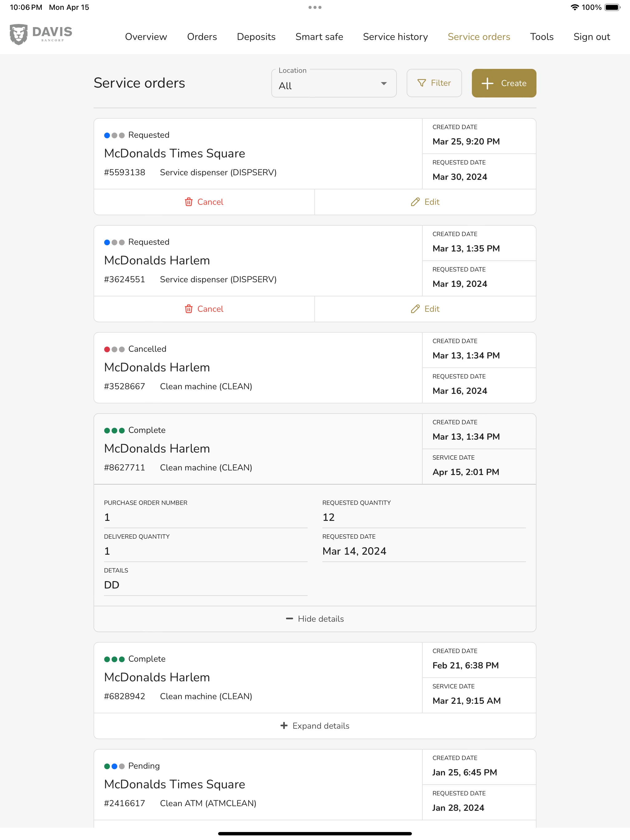Open the Smart safe tab
This screenshot has height=840, width=630.
[319, 37]
